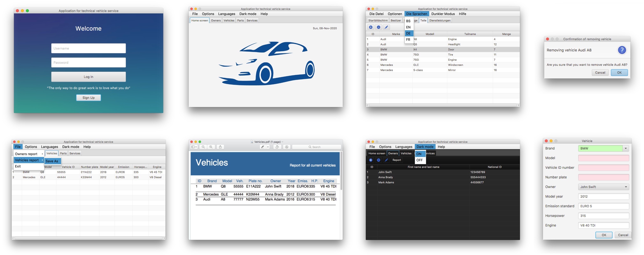Click the add (plus) icon in the dark mode Owners window
This screenshot has width=644, height=255.
point(371,160)
